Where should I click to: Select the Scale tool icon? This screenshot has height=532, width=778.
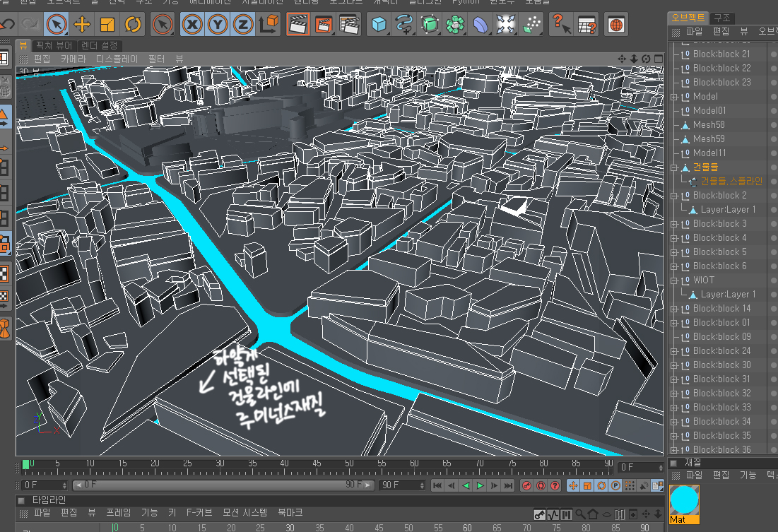pos(107,24)
